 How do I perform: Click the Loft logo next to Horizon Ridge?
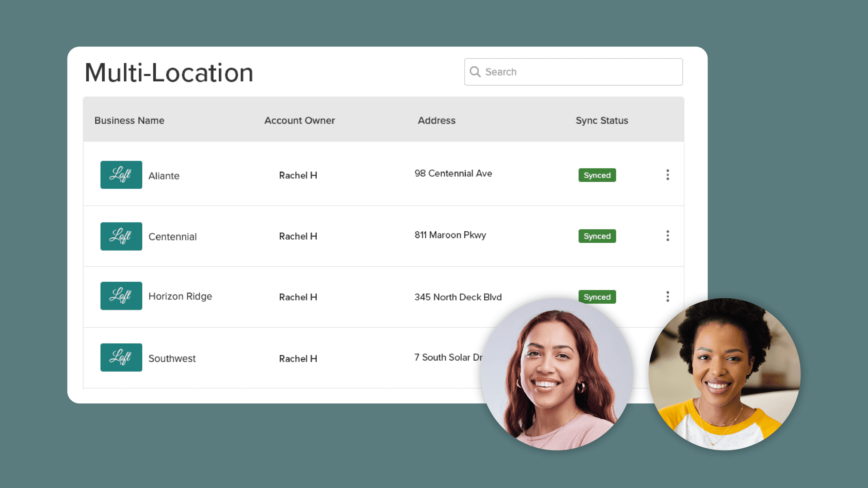(x=121, y=296)
